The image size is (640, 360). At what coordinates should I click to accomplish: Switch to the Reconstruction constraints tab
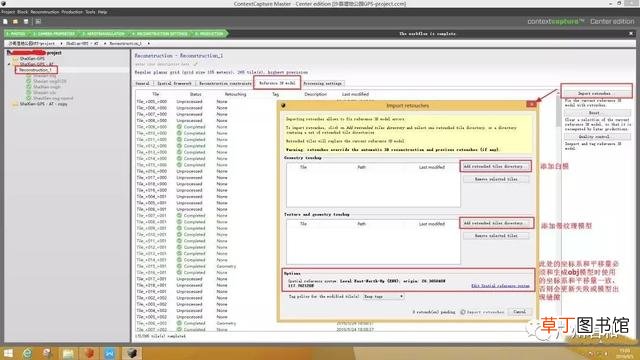225,83
